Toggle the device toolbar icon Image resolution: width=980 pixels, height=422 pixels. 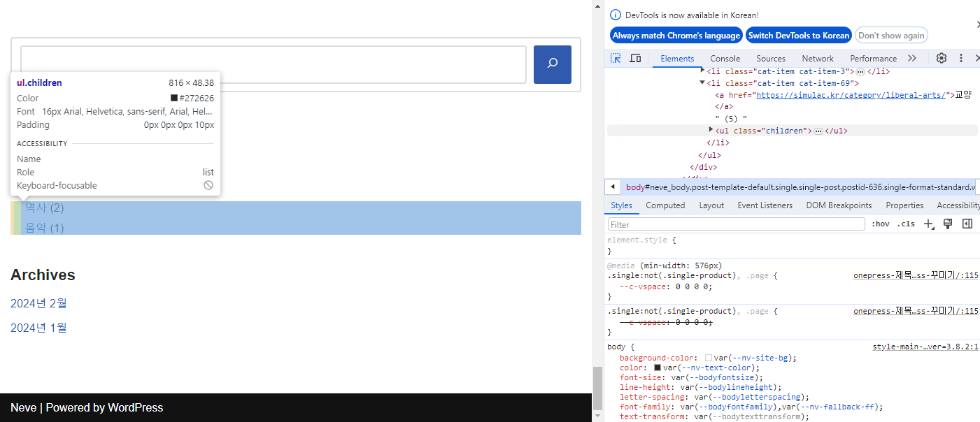point(635,59)
